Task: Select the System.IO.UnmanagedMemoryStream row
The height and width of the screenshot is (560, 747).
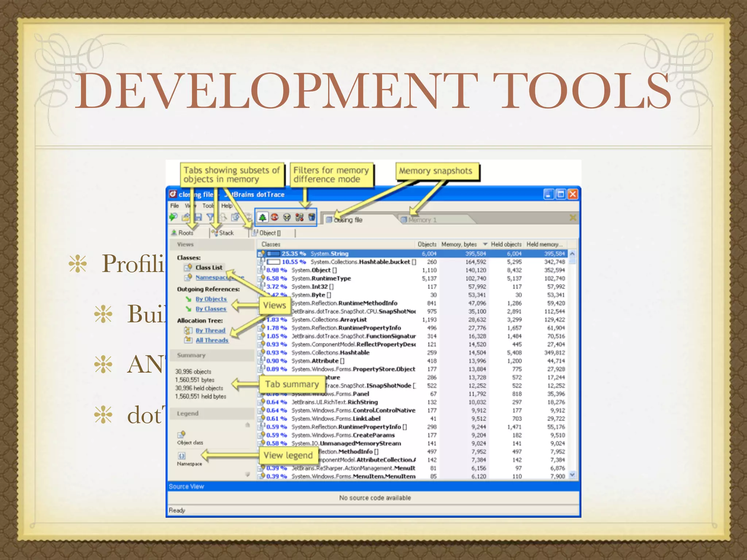Action: pyautogui.click(x=412, y=443)
